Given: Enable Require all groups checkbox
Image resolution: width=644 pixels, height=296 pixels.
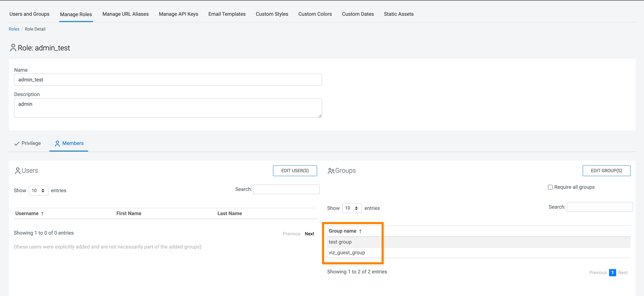Looking at the screenshot, I should [550, 187].
